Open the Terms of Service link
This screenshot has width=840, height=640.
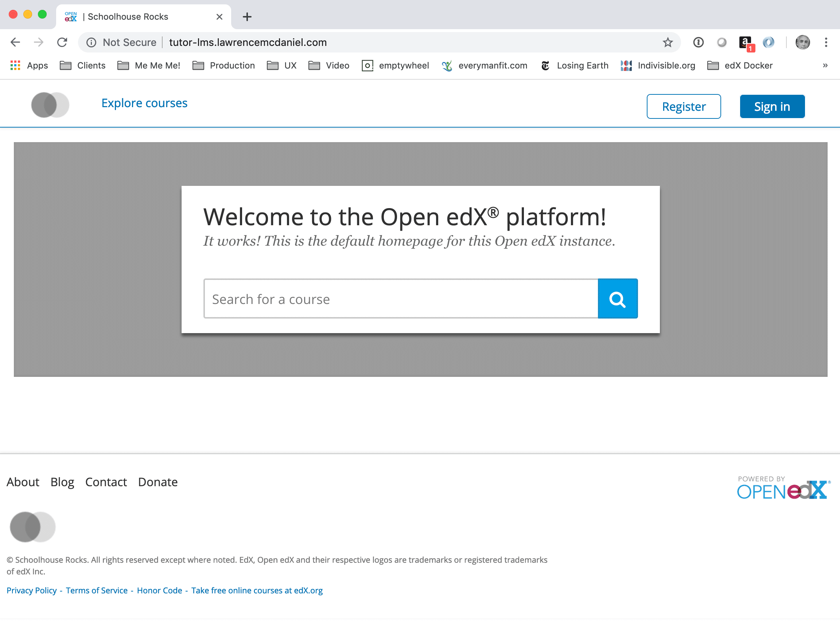click(x=96, y=590)
